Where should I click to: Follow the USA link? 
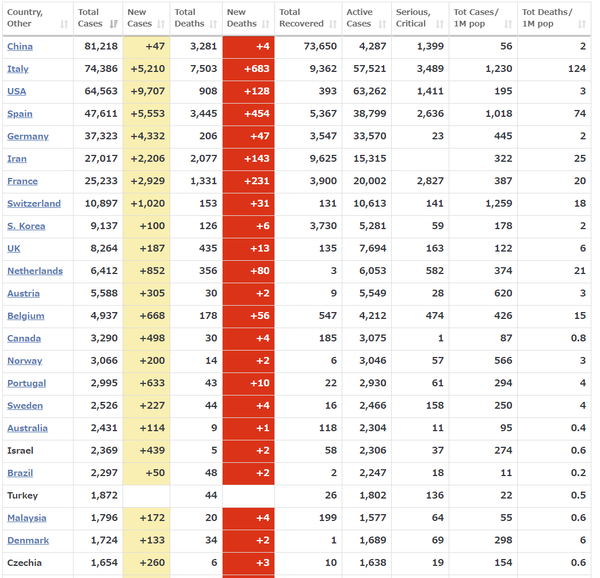(17, 91)
